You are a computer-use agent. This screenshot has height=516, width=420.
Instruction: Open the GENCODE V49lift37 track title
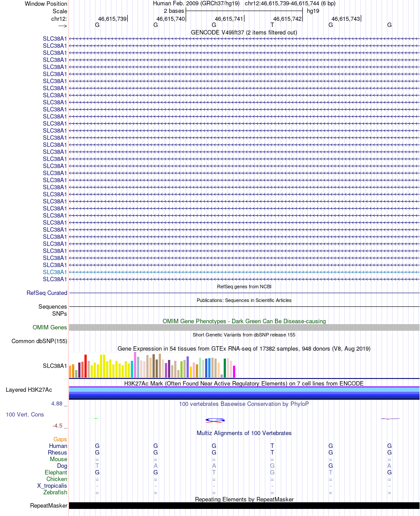(x=244, y=32)
